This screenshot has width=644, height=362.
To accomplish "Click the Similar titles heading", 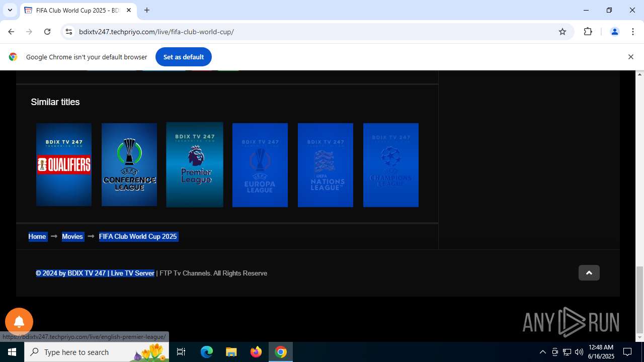I will tap(55, 102).
